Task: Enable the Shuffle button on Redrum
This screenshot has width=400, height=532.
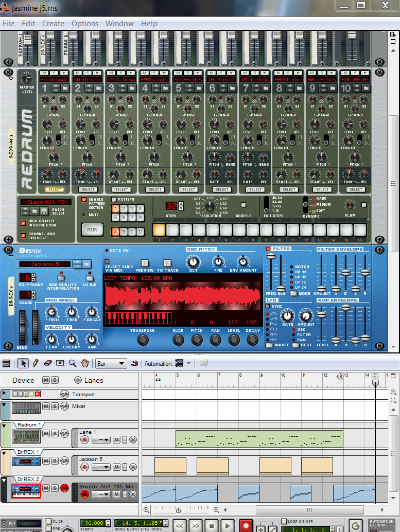Action: coord(243,205)
